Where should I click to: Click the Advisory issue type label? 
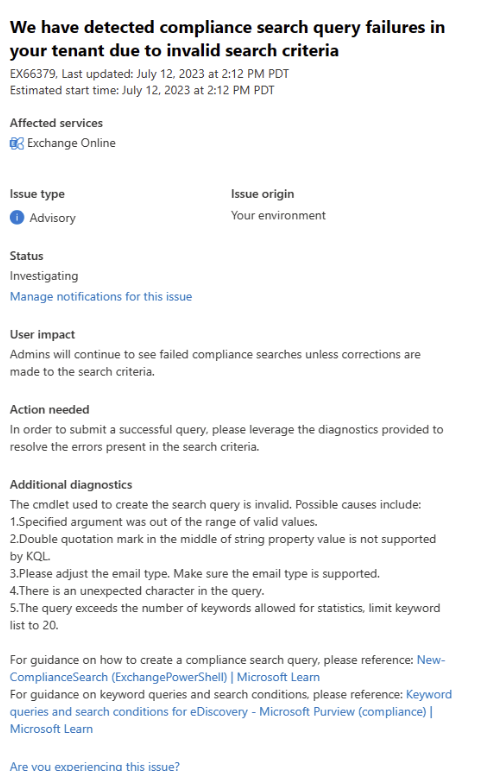(53, 218)
